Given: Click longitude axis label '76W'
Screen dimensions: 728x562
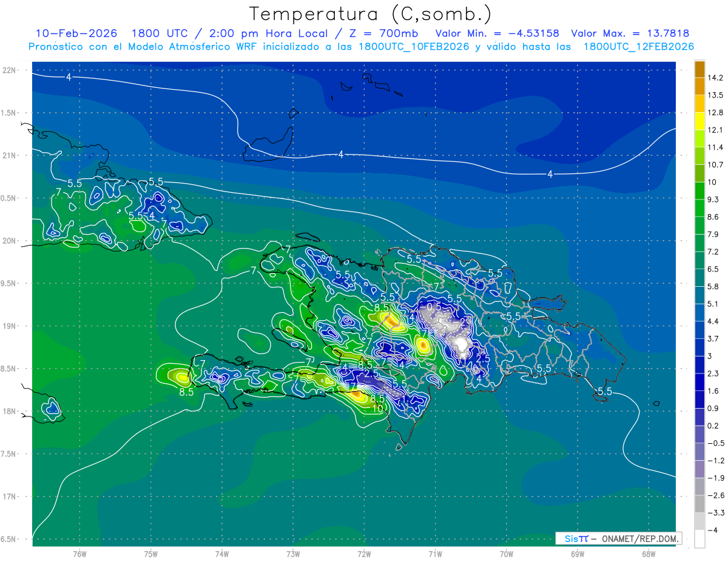Looking at the screenshot, I should 79,554.
